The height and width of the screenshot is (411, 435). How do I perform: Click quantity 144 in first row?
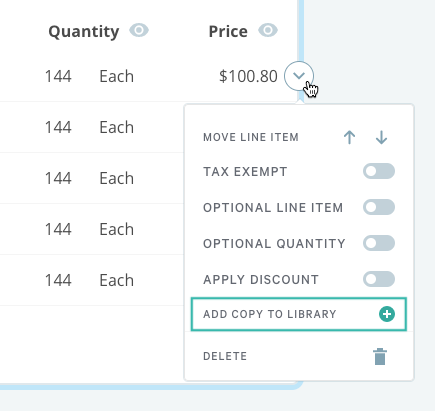click(x=58, y=76)
